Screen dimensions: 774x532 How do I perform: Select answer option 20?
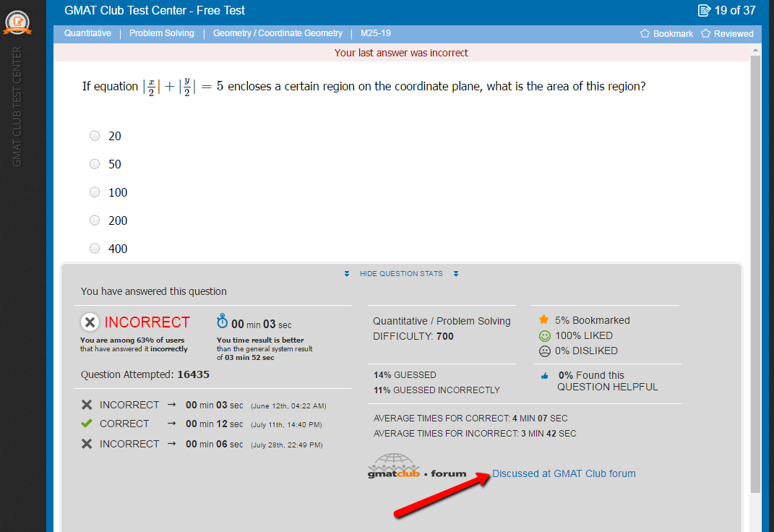tap(95, 136)
